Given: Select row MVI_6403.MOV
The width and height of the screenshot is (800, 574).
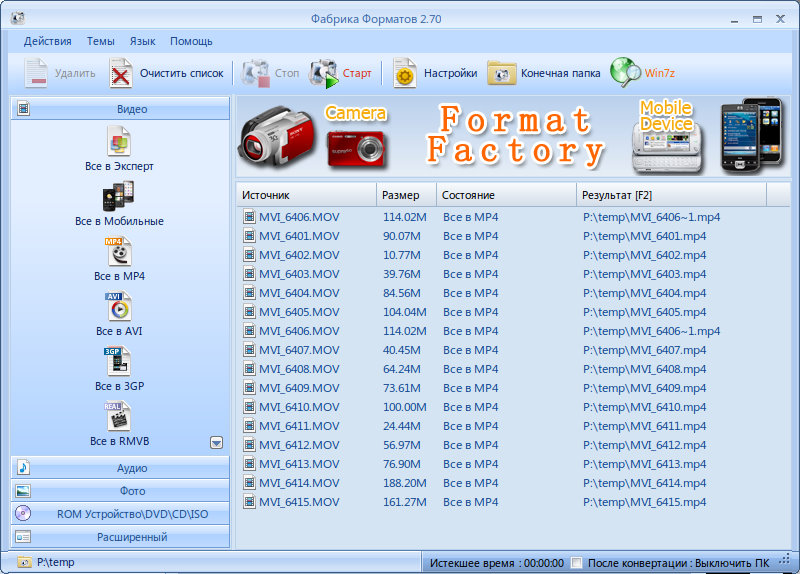Looking at the screenshot, I should pos(513,274).
